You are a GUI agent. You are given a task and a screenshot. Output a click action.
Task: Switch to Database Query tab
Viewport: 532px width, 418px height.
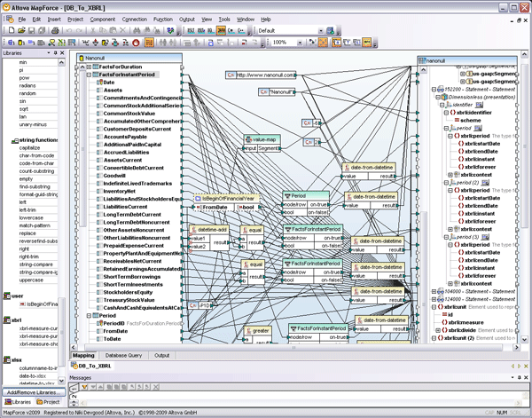(x=123, y=356)
